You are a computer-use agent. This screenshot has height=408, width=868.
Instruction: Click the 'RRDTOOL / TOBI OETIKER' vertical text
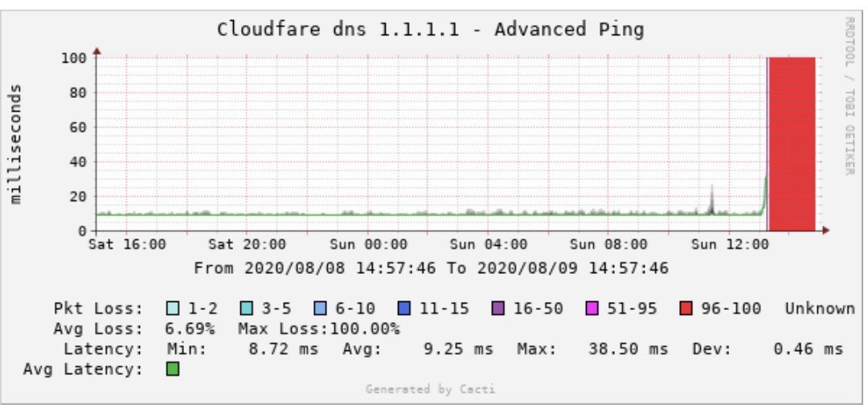850,96
